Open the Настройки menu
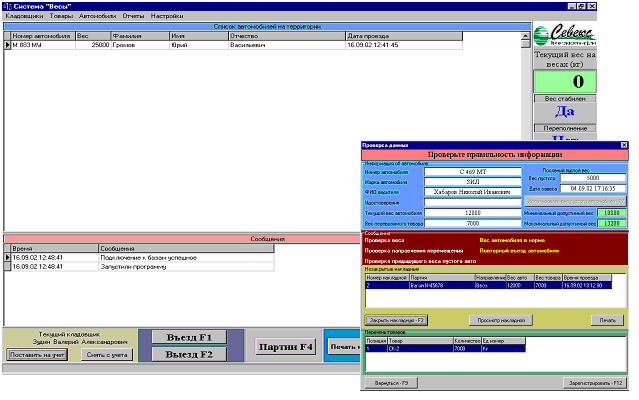The image size is (639, 400). click(x=167, y=16)
